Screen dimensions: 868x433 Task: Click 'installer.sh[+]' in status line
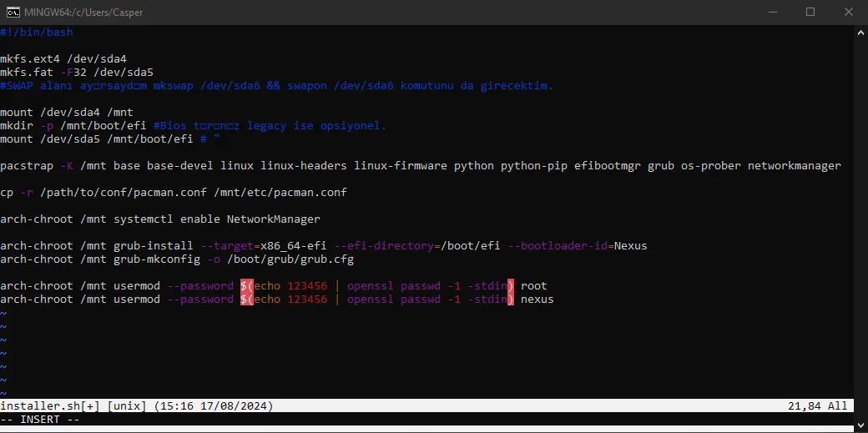[x=50, y=405]
